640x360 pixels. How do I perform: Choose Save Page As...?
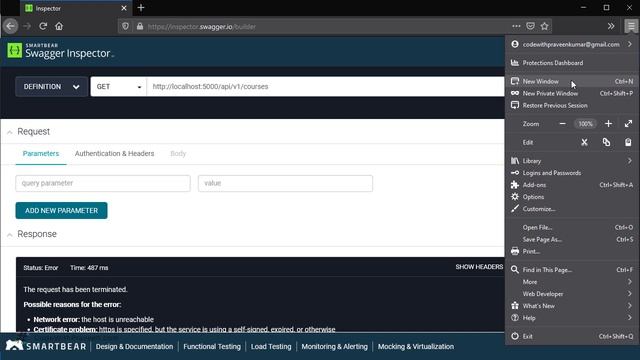(572, 240)
